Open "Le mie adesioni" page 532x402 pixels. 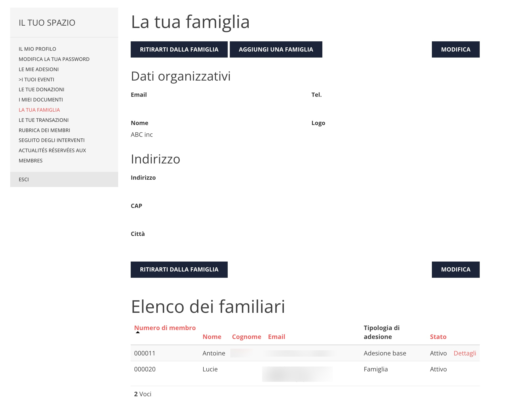[38, 69]
